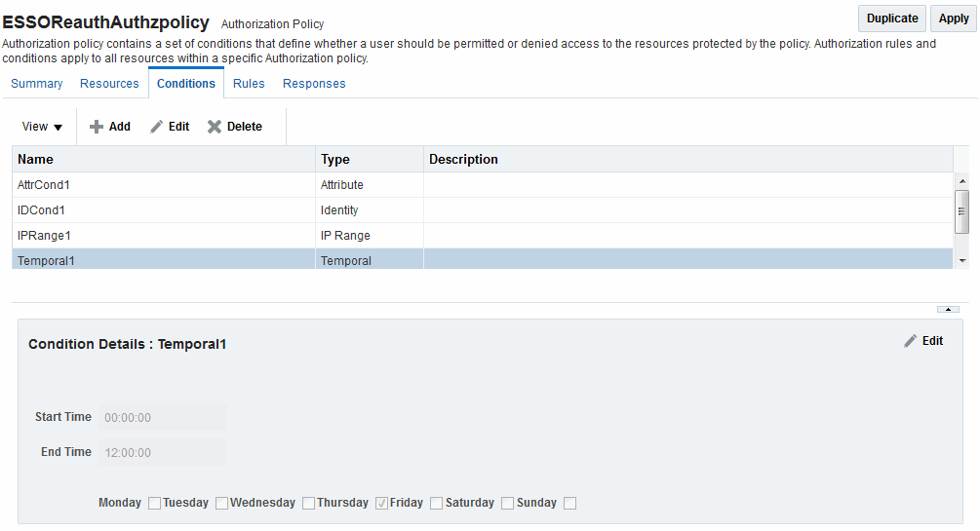Open the Rules tab
This screenshot has width=980, height=531.
coord(249,84)
